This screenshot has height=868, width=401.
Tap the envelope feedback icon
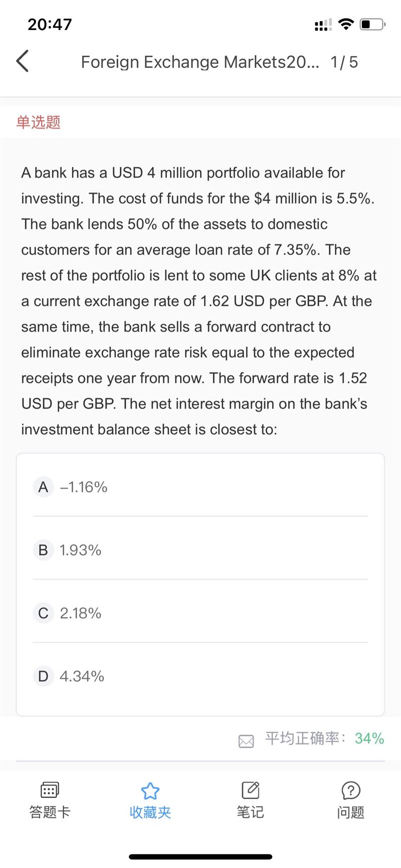point(246,741)
